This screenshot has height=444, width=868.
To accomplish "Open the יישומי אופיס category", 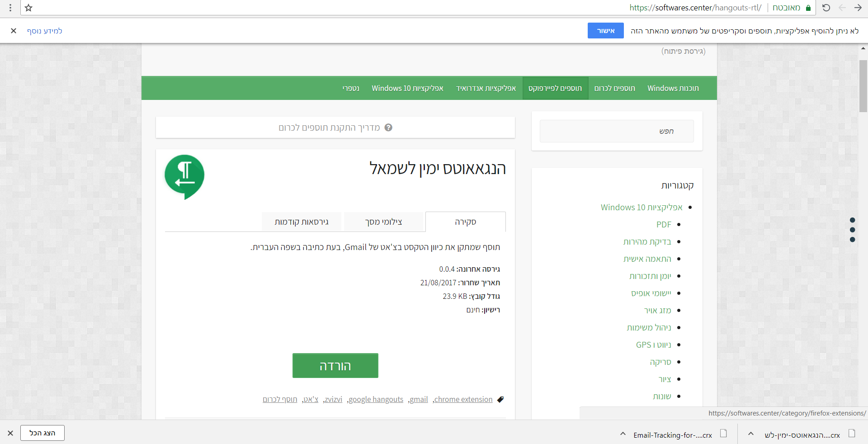I will [x=651, y=293].
